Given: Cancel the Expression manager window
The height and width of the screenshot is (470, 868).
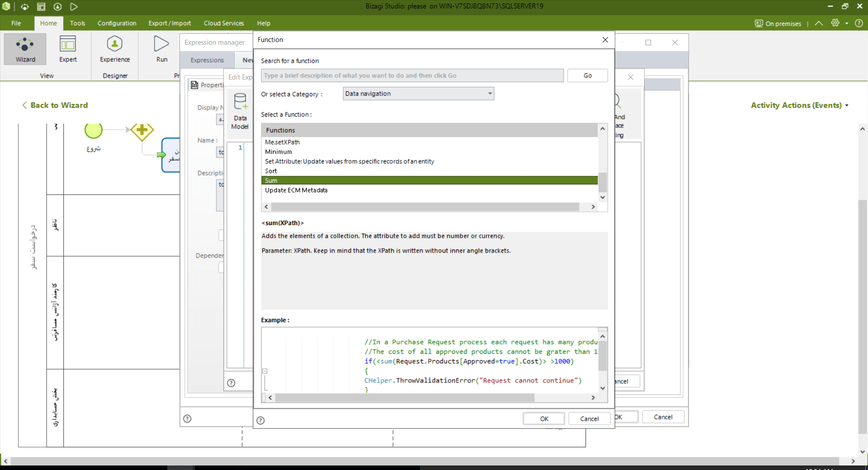Looking at the screenshot, I should pyautogui.click(x=663, y=417).
